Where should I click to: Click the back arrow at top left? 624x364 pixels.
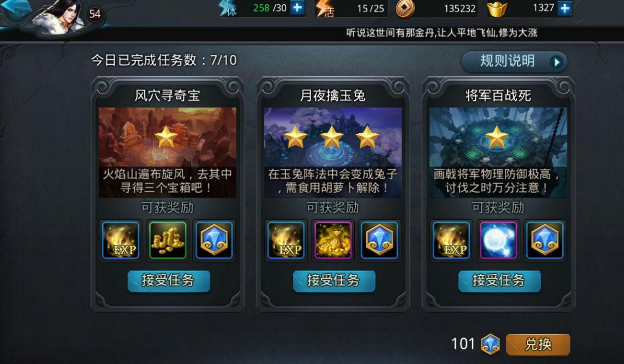[16, 9]
